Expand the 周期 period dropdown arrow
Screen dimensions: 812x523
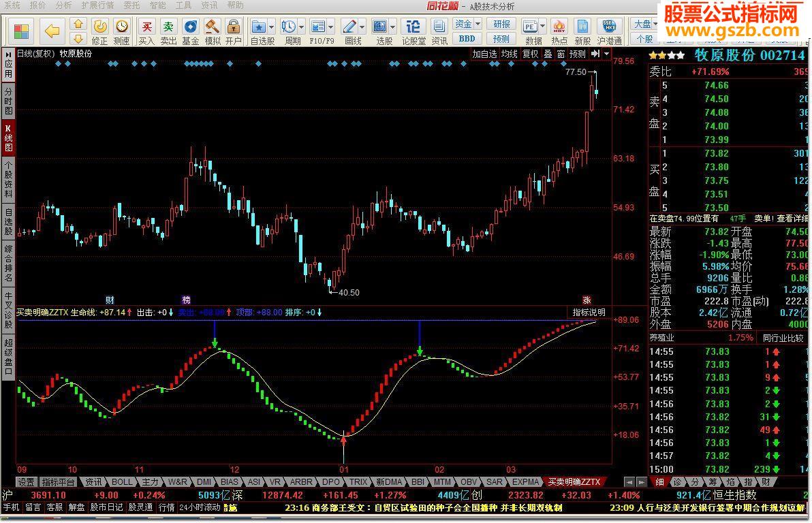point(301,27)
